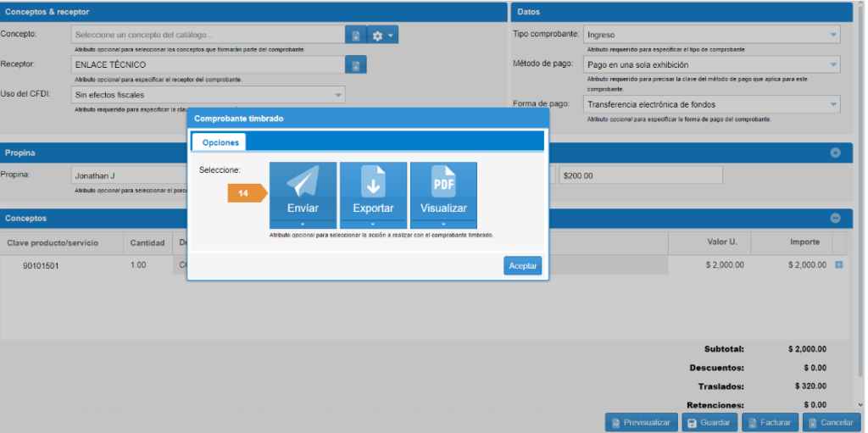Collapse the Propina panel
Viewport: 868px width, 433px height.
[835, 153]
